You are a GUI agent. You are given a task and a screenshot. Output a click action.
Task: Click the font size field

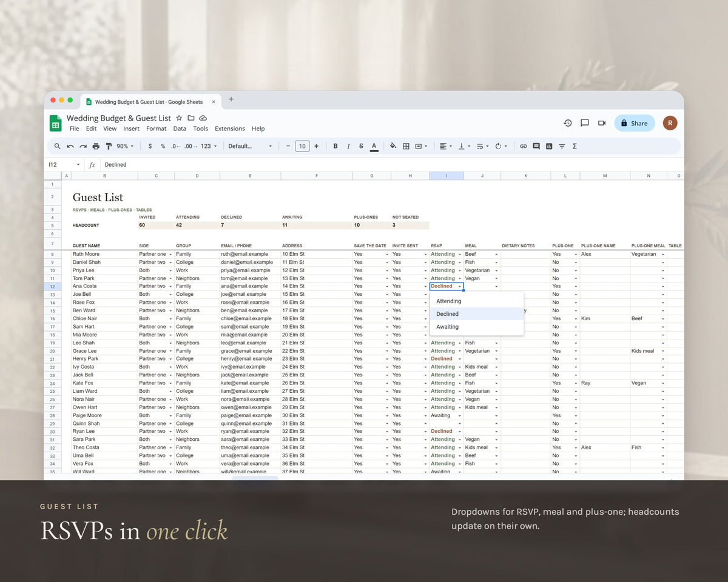click(302, 146)
